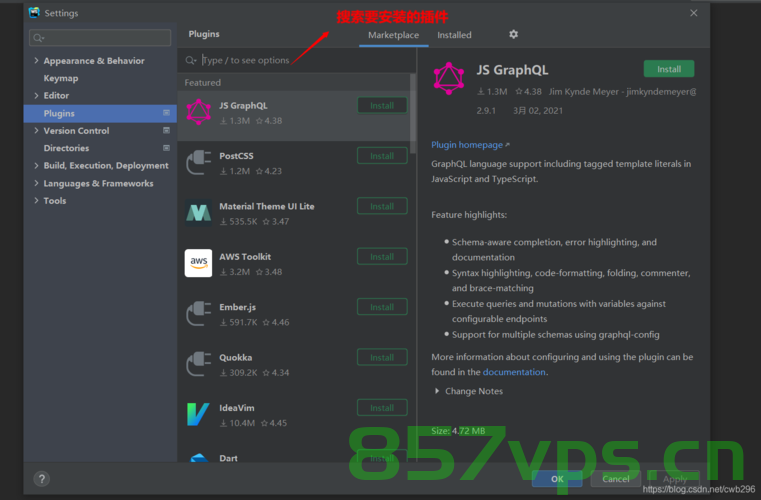Click the Quokka plugin name
This screenshot has height=500, width=761.
(235, 357)
